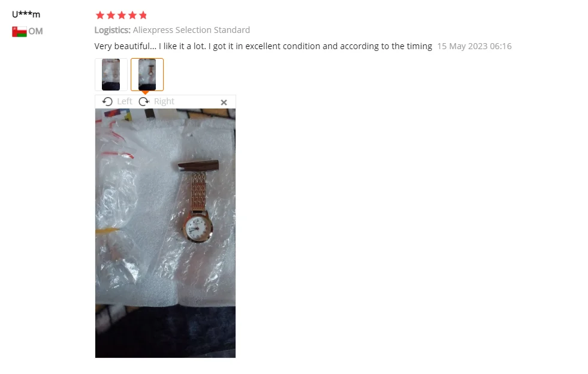This screenshot has width=588, height=374.
Task: Click the enlarged nurse watch photo
Action: point(165,233)
